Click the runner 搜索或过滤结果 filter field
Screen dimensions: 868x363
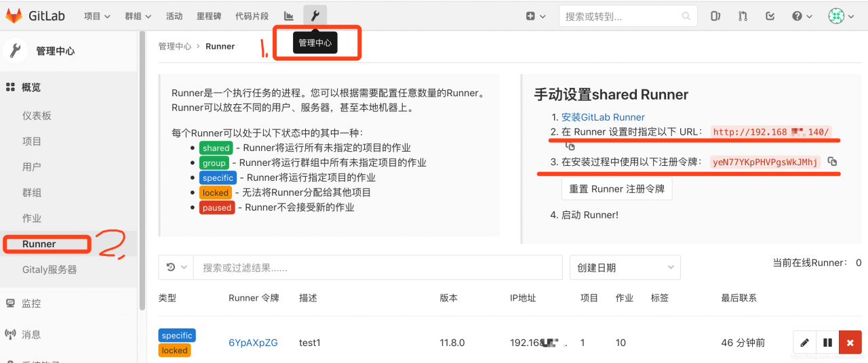coord(378,268)
